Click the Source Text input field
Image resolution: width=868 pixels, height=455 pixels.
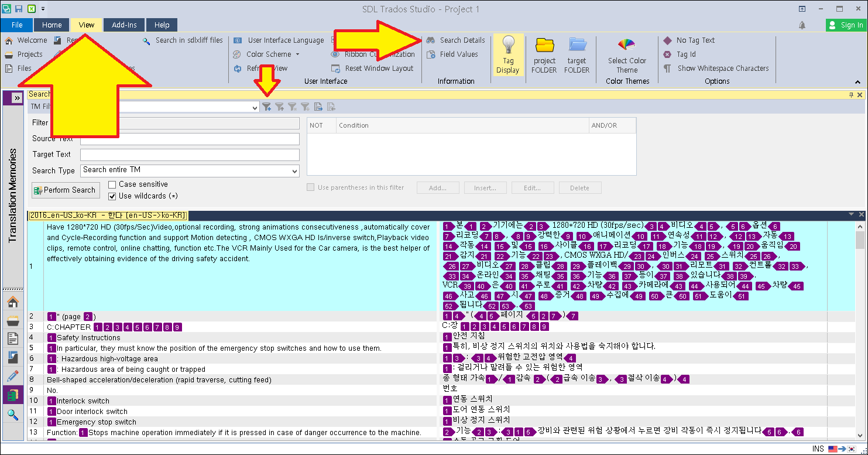[x=187, y=139]
